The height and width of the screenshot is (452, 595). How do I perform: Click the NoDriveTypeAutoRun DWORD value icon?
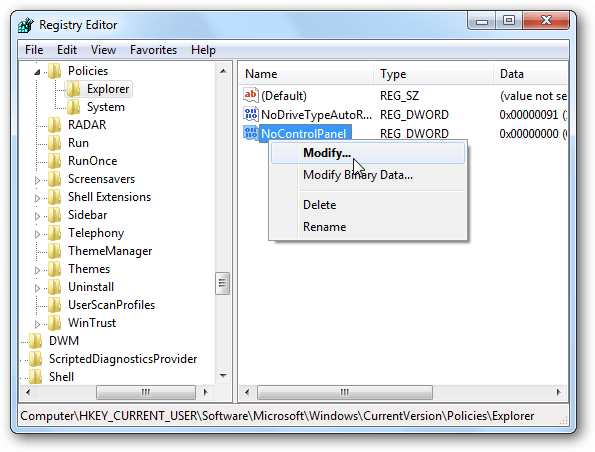(x=250, y=114)
